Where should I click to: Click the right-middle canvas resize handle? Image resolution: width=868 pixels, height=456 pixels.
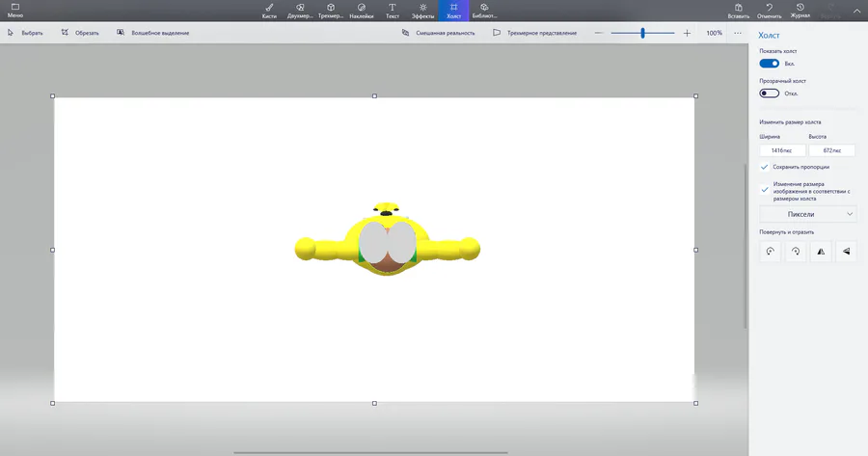(695, 250)
